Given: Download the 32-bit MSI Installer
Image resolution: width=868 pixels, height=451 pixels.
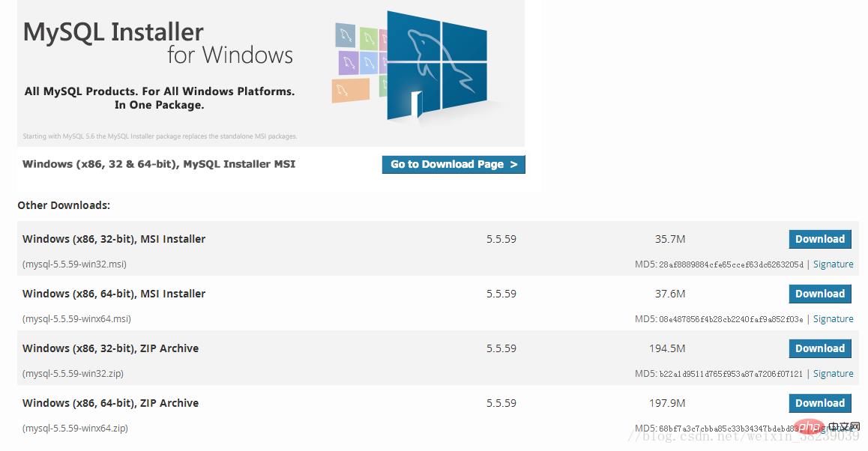Looking at the screenshot, I should [x=819, y=239].
